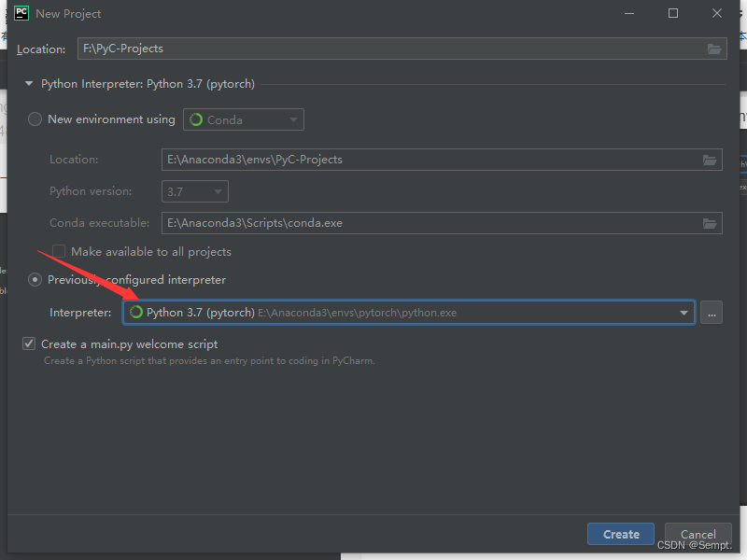Minimize the New Project window
The image size is (747, 560).
(629, 13)
